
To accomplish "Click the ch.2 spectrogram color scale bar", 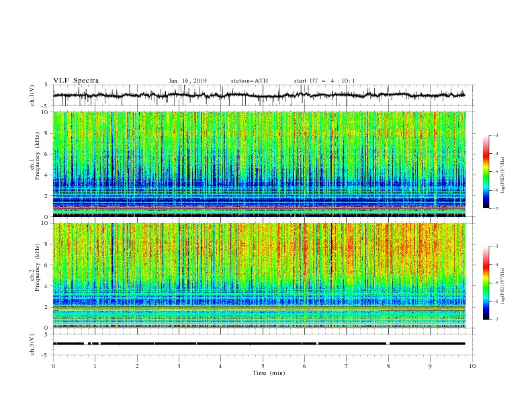I will point(486,283).
